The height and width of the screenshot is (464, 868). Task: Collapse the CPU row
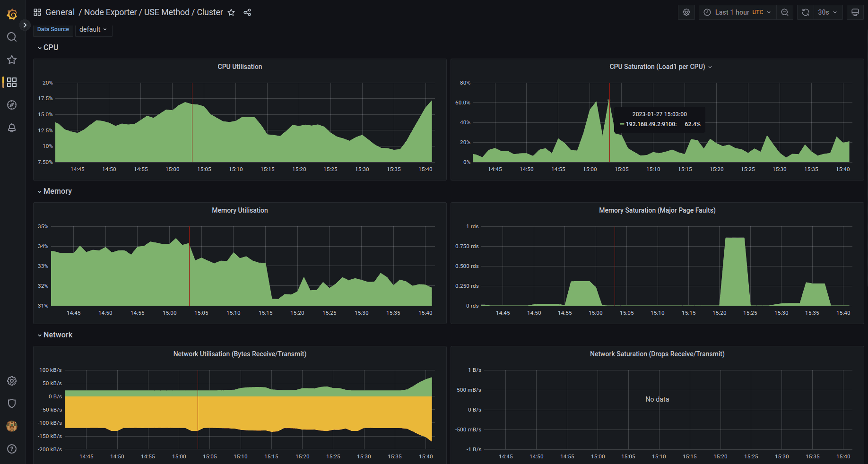coord(48,47)
